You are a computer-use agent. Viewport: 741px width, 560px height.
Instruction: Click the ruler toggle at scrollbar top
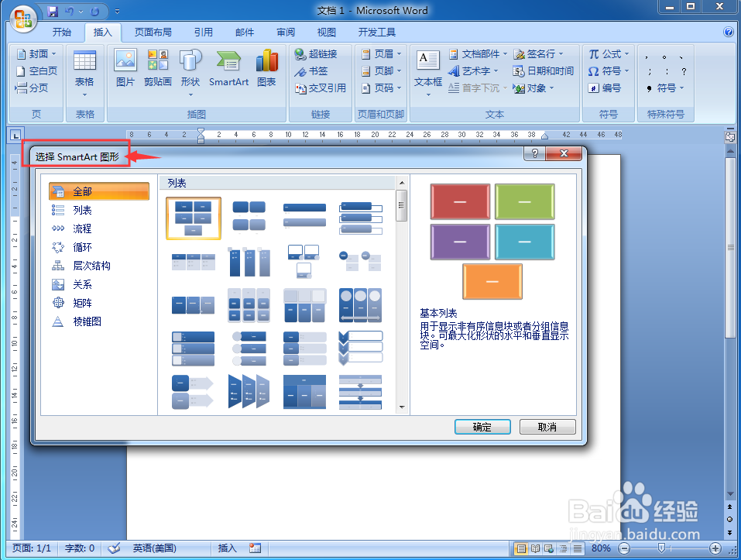pyautogui.click(x=730, y=138)
